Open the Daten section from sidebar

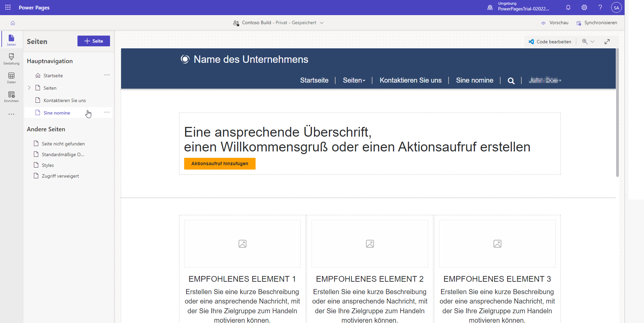(11, 78)
